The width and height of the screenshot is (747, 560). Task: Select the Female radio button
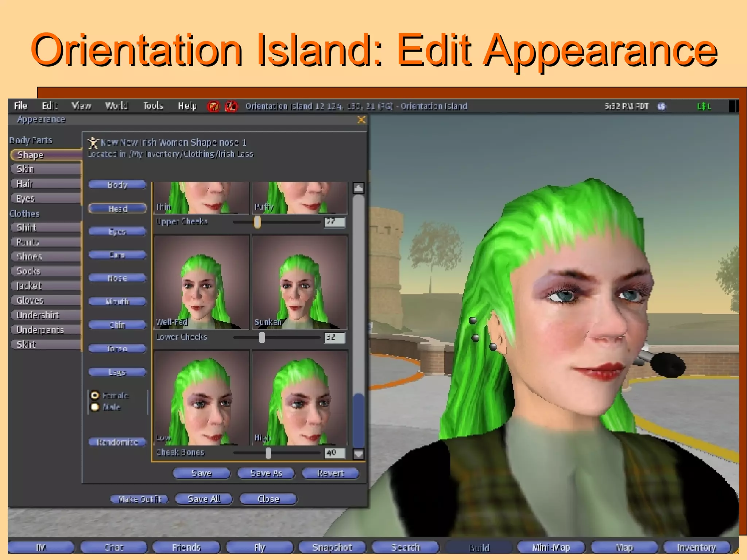click(95, 395)
